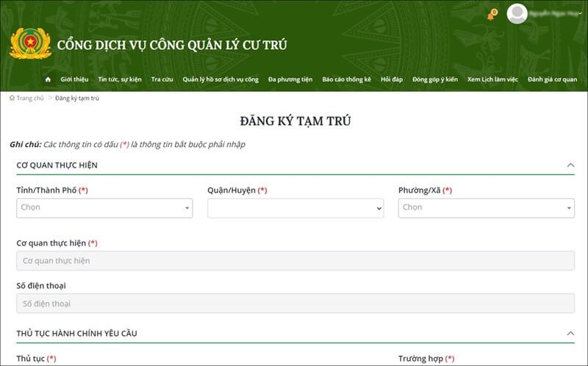This screenshot has width=588, height=366.
Task: Click the user avatar icon
Action: (x=517, y=13)
